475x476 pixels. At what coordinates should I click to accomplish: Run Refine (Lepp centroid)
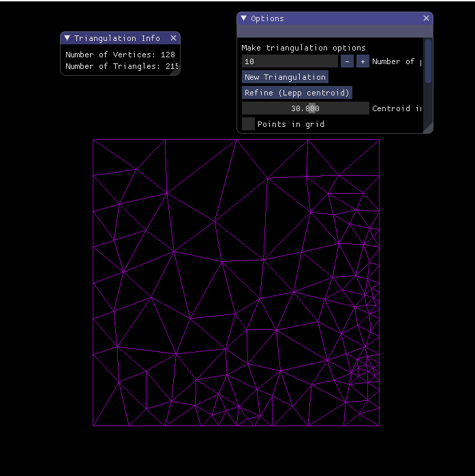pyautogui.click(x=296, y=93)
